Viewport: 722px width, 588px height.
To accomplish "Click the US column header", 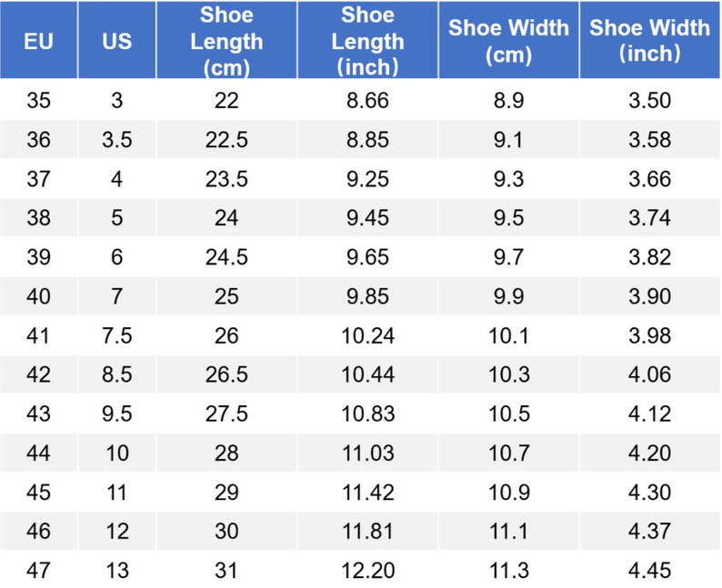I will (117, 41).
